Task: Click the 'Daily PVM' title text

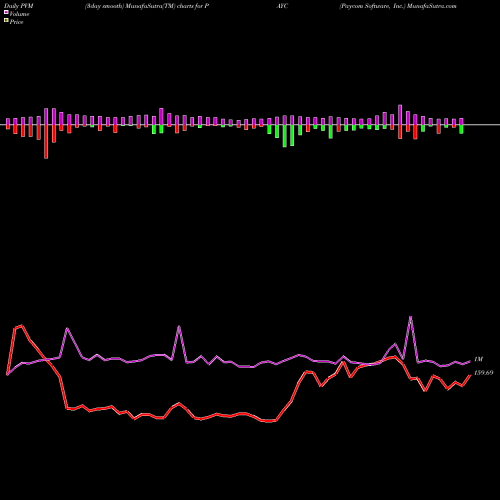Action: click(19, 6)
